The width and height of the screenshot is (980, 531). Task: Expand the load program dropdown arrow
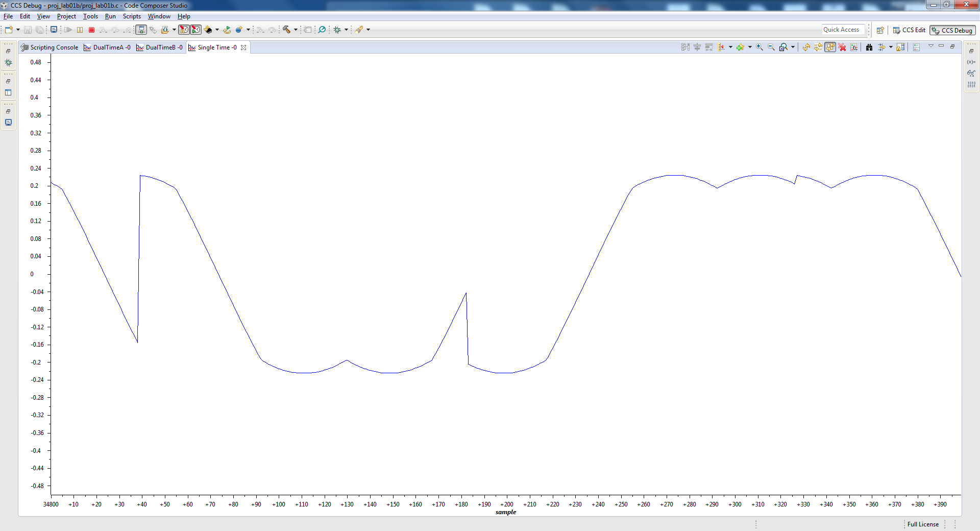[x=217, y=30]
